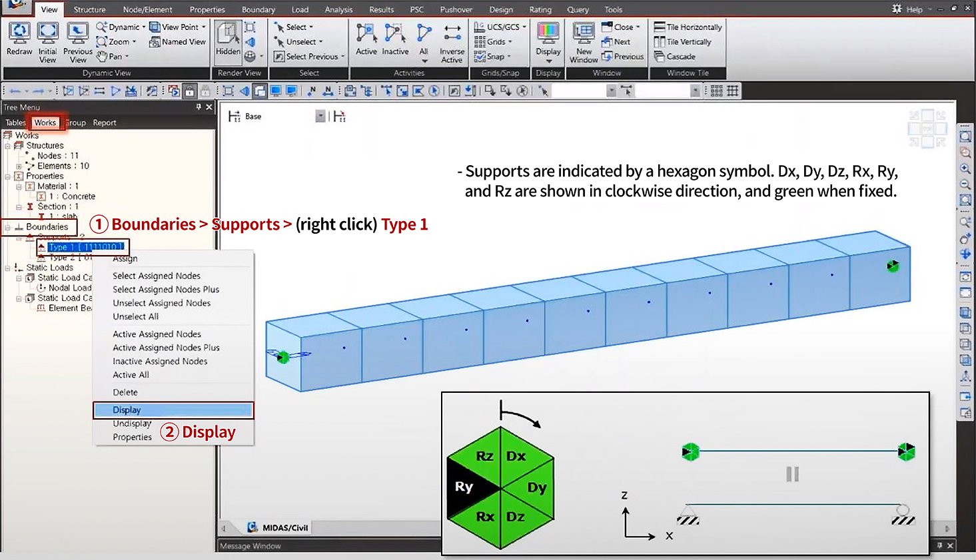The height and width of the screenshot is (560, 976).
Task: Click Select Previous in the Select group
Action: point(310,57)
